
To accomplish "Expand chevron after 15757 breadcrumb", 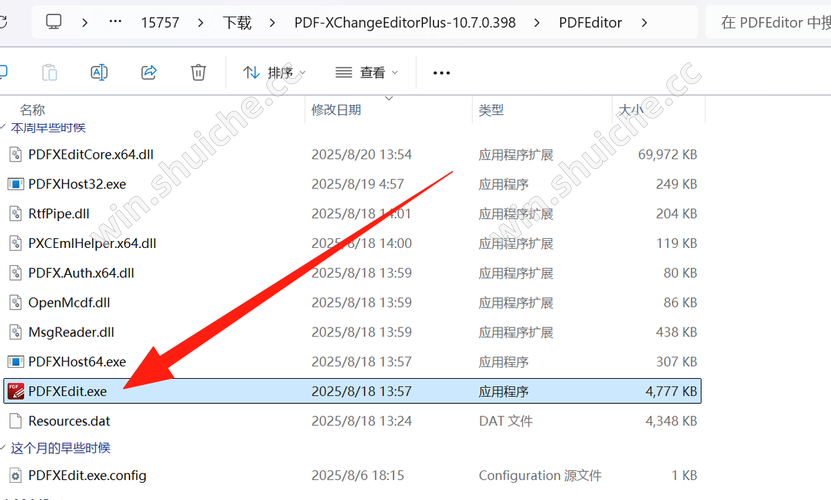I will (x=200, y=23).
